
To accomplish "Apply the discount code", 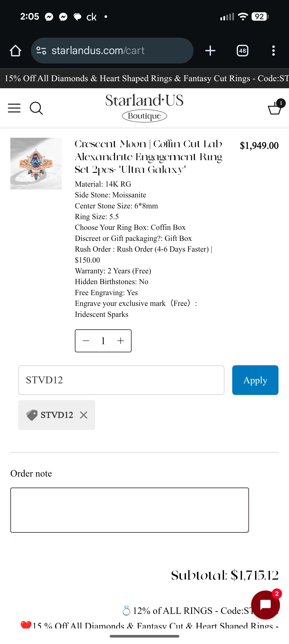I will (255, 380).
